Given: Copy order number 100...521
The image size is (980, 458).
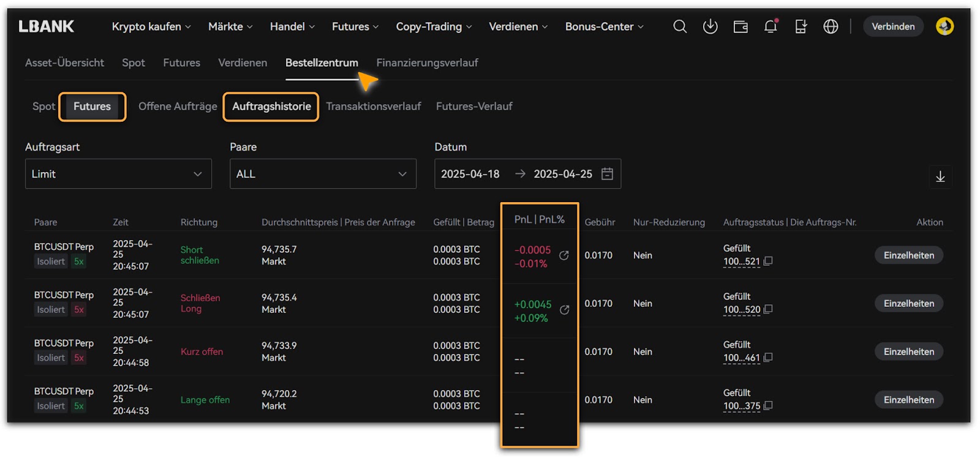Looking at the screenshot, I should [768, 261].
